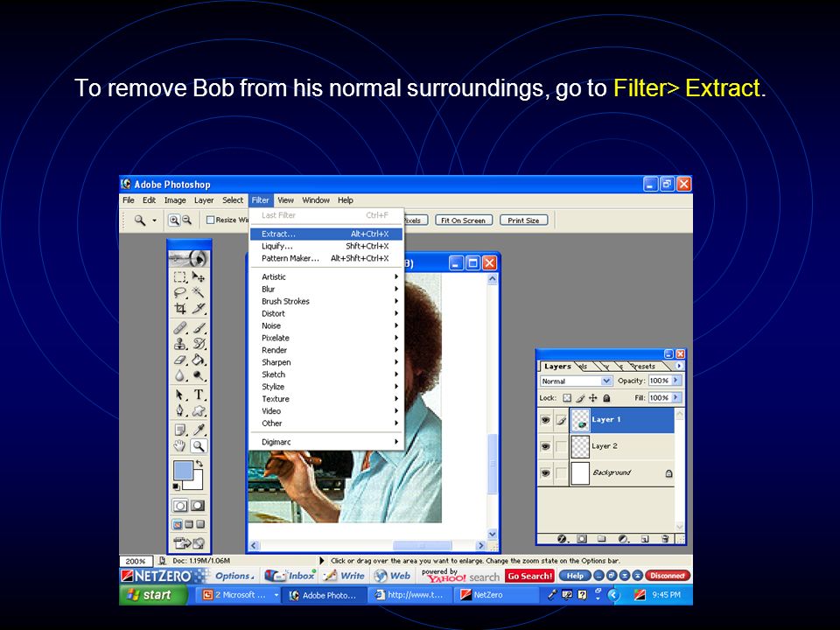Choose Pattern Maker... from the Filter menu
The height and width of the screenshot is (630, 840).
click(325, 258)
